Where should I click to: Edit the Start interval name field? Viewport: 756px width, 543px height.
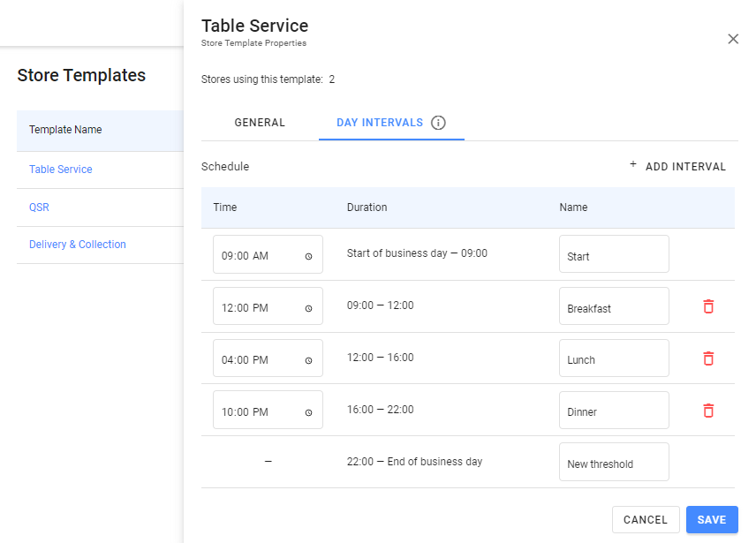(614, 254)
